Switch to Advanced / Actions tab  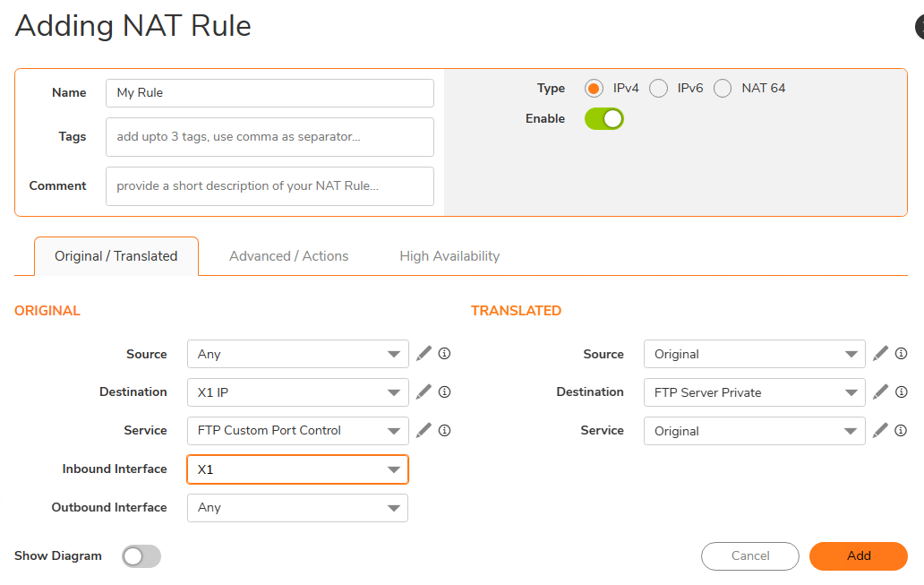288,256
